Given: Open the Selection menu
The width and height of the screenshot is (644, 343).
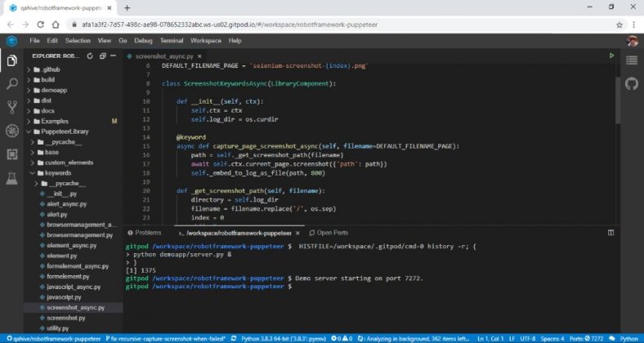Looking at the screenshot, I should tap(78, 41).
